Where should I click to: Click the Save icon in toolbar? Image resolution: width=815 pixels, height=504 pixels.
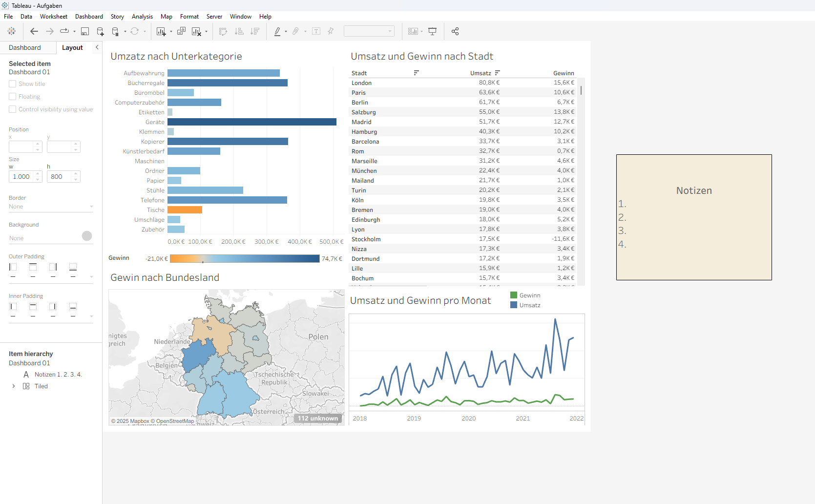pyautogui.click(x=85, y=31)
